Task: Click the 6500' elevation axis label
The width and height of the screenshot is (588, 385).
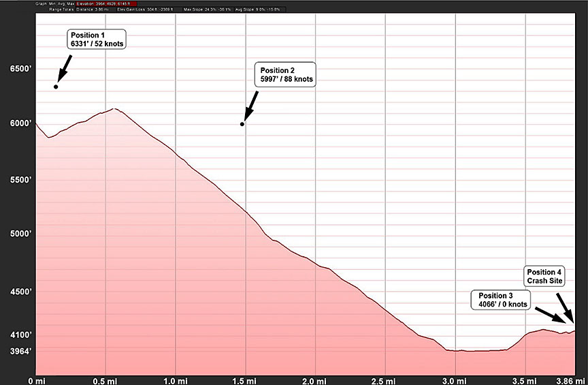Action: [x=17, y=70]
